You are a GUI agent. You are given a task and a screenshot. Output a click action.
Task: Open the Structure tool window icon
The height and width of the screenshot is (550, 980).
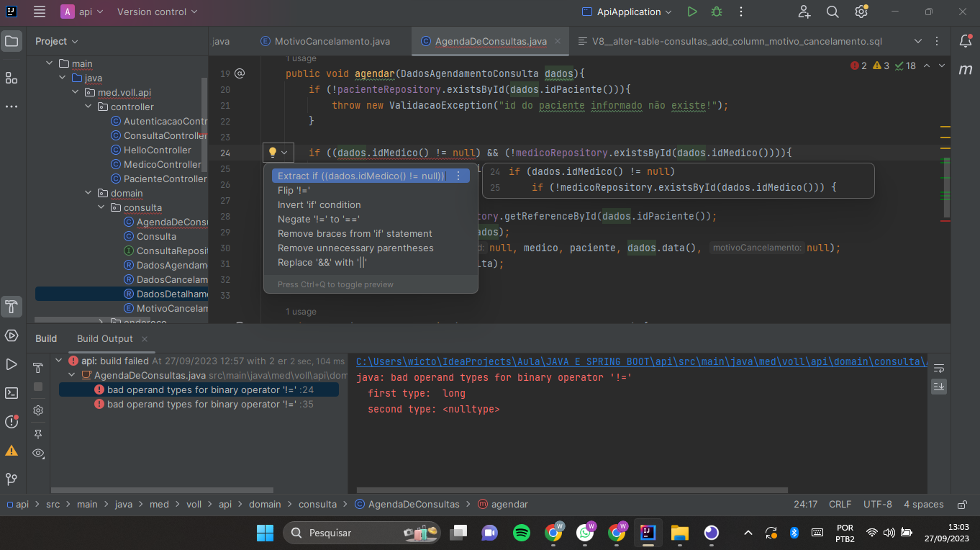[x=12, y=77]
